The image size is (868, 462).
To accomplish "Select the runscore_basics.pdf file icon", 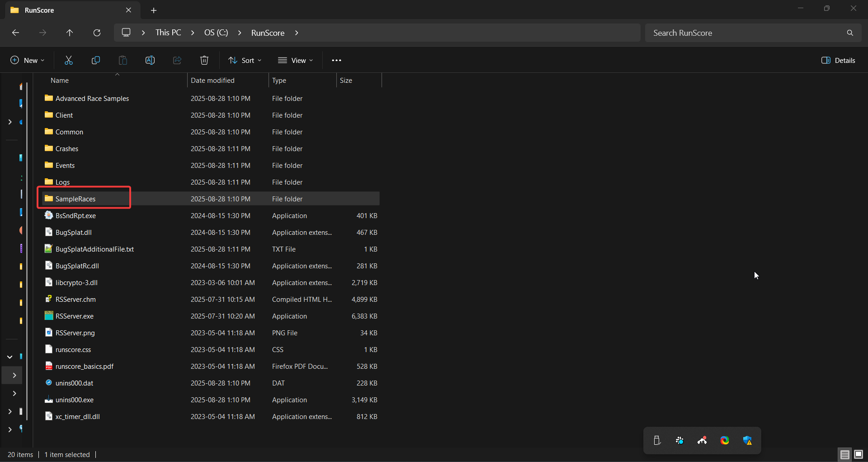I will (x=49, y=366).
